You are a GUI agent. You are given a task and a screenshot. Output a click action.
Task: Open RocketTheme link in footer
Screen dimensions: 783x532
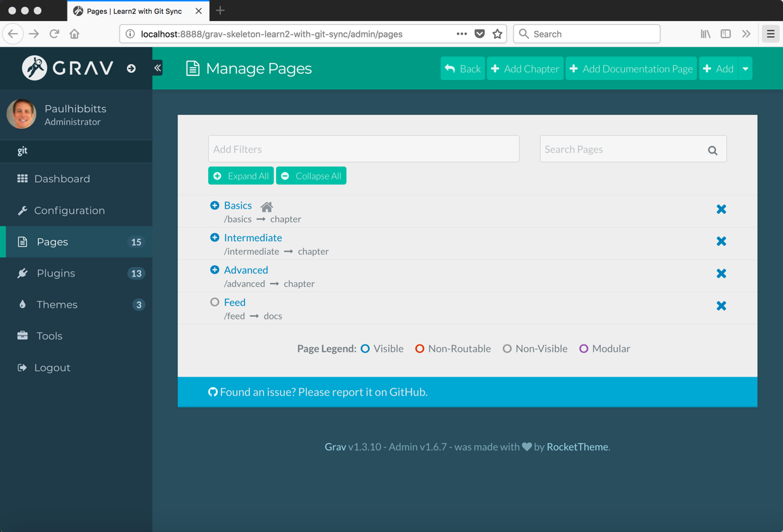point(577,447)
